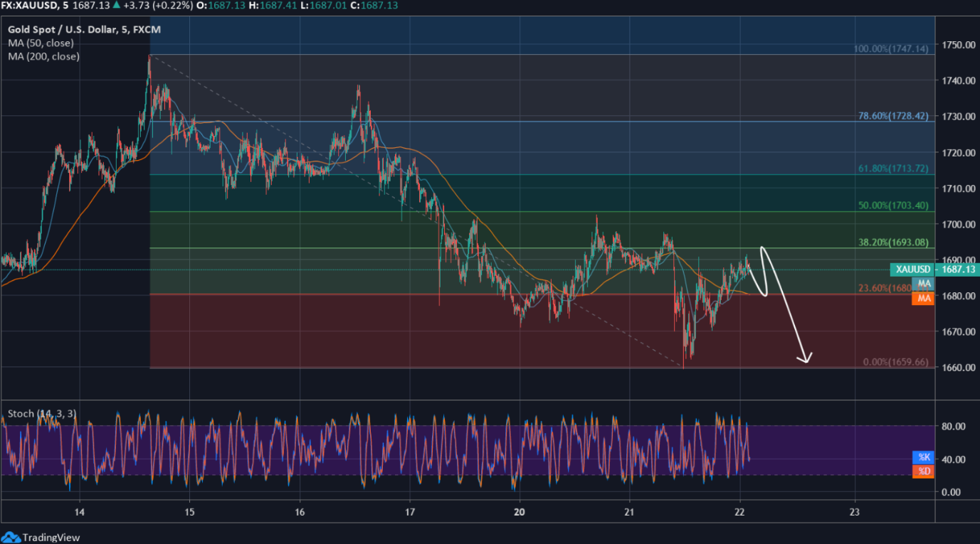Click the 50.00%(1703.40) Fibonacci level label
Viewport: 980px width, 544px height.
pyautogui.click(x=892, y=206)
